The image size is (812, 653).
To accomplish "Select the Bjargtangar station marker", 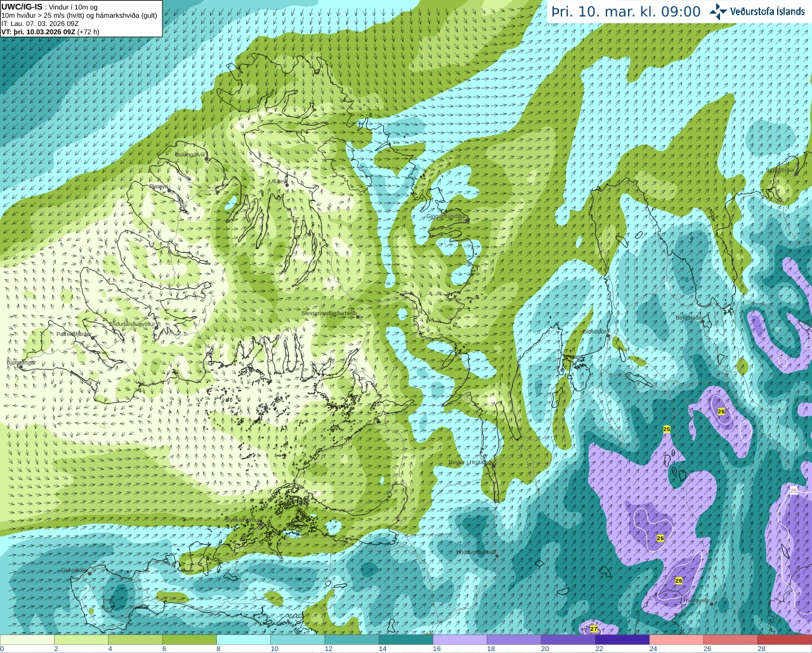I will click(21, 366).
